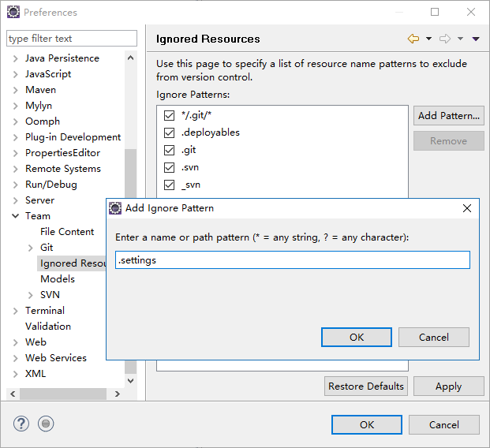The image size is (490, 448).
Task: Click the help question mark icon
Action: [21, 424]
